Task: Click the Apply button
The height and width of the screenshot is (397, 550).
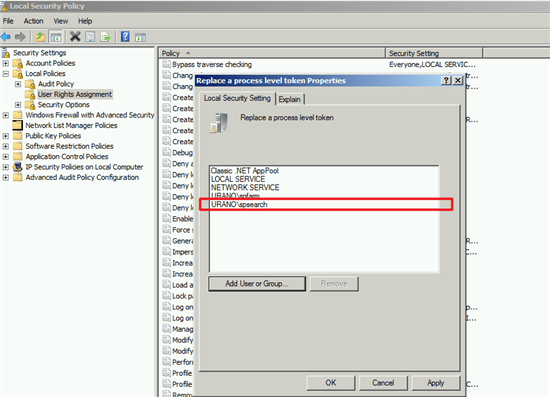Action: click(x=436, y=383)
